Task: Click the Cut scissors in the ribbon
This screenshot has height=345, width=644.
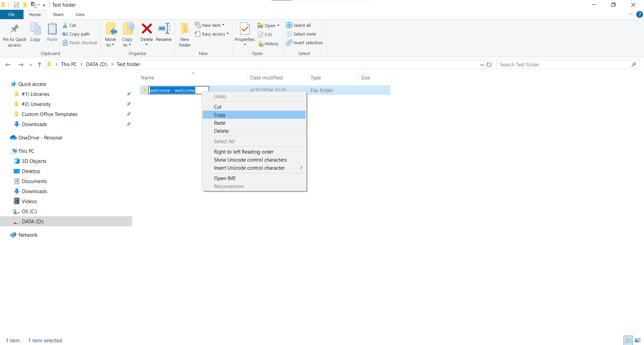Action: coord(65,25)
